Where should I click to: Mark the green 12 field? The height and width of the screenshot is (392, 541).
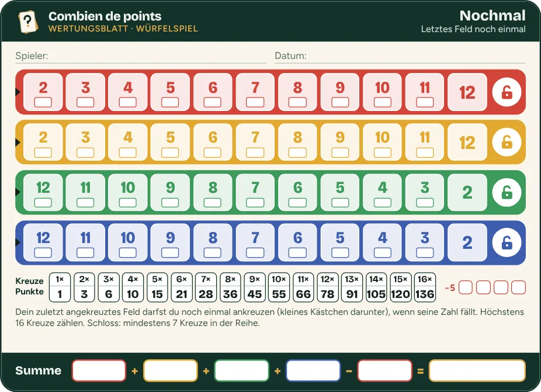coord(43,192)
